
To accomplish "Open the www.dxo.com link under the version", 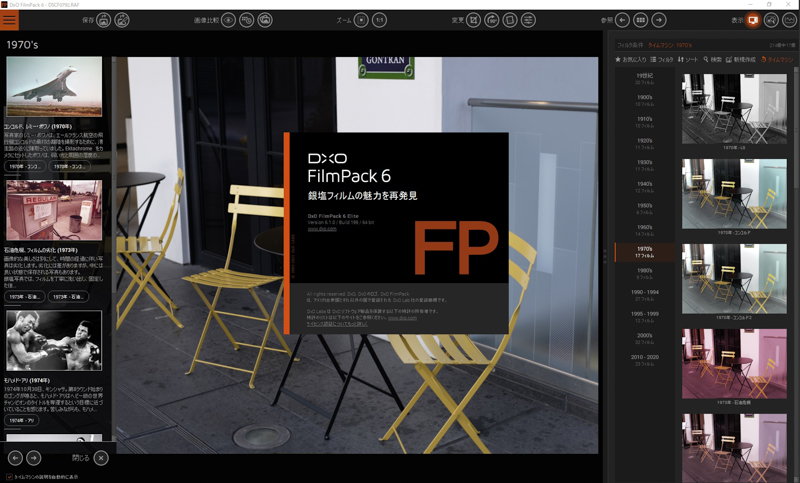I will tap(322, 229).
